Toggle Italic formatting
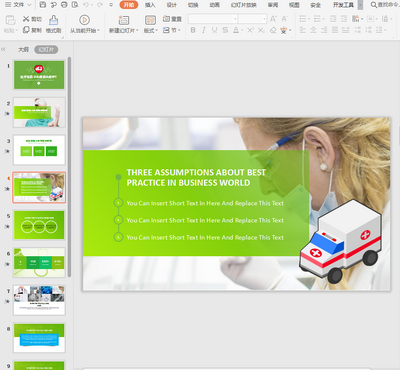The width and height of the screenshot is (400, 370). pos(204,30)
